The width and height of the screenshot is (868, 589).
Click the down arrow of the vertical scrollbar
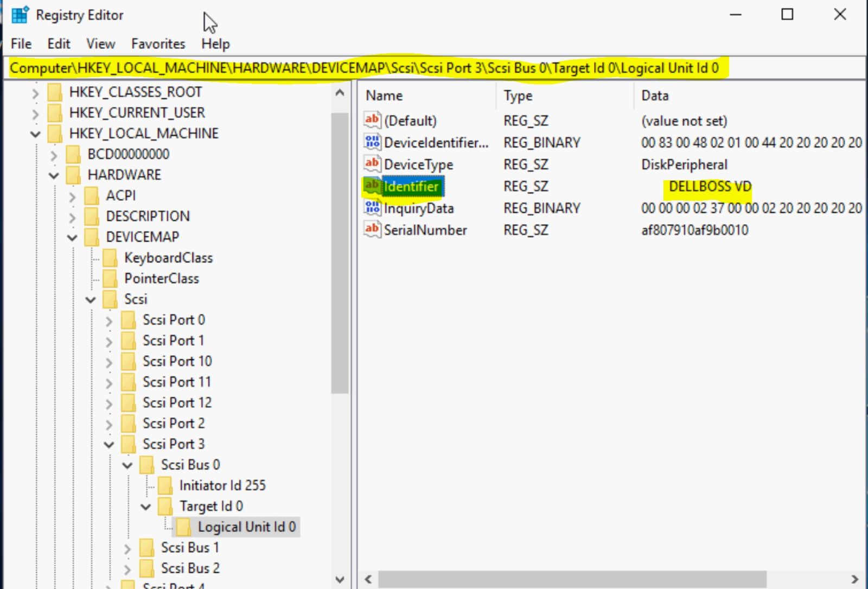click(340, 579)
